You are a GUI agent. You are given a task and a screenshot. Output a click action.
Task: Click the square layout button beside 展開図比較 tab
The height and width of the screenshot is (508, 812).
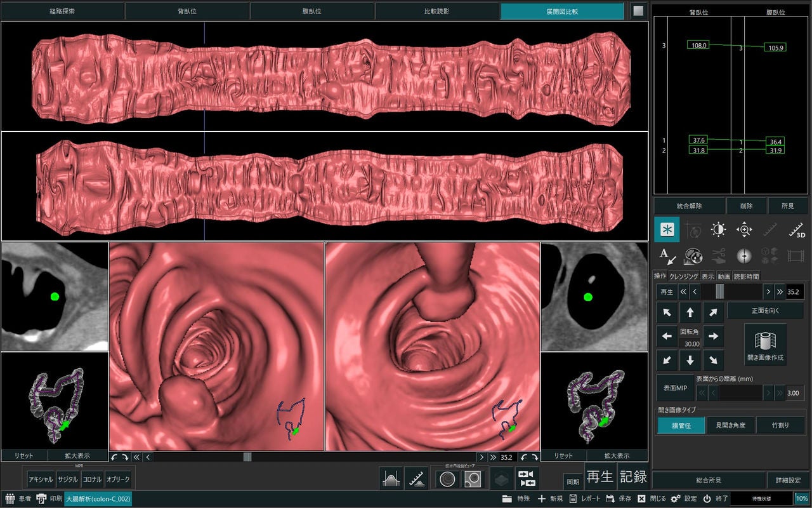tap(639, 11)
